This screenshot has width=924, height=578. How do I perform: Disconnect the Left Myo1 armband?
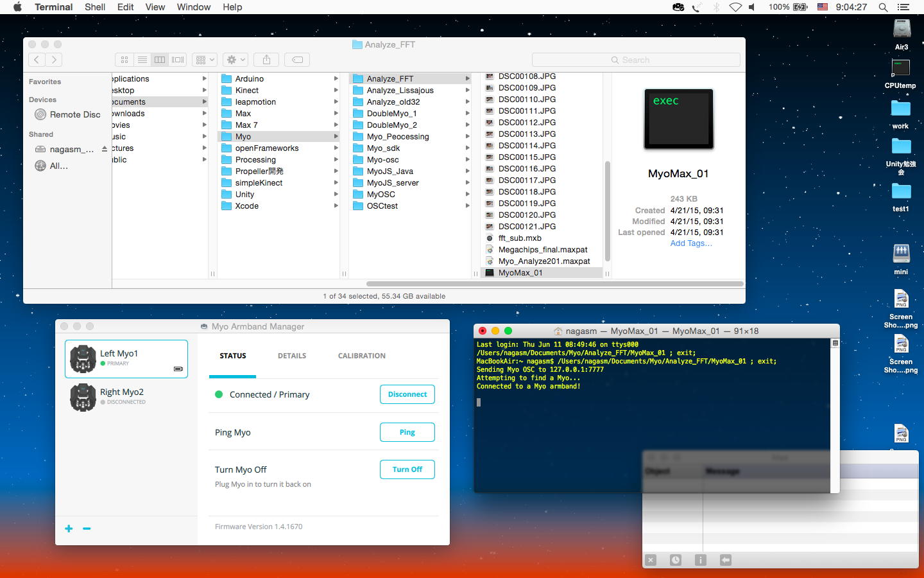pos(407,394)
